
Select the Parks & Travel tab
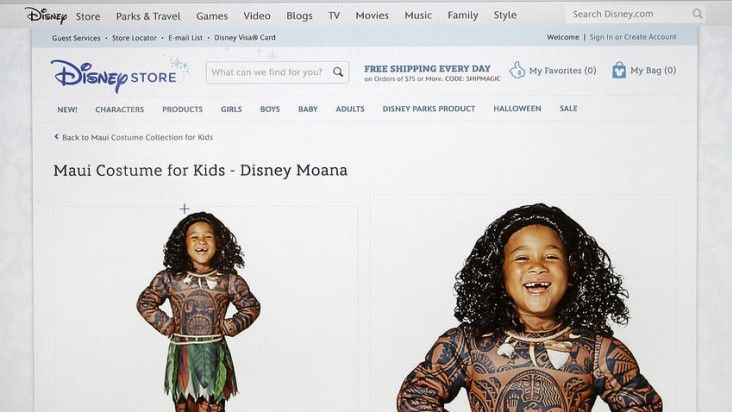[148, 16]
